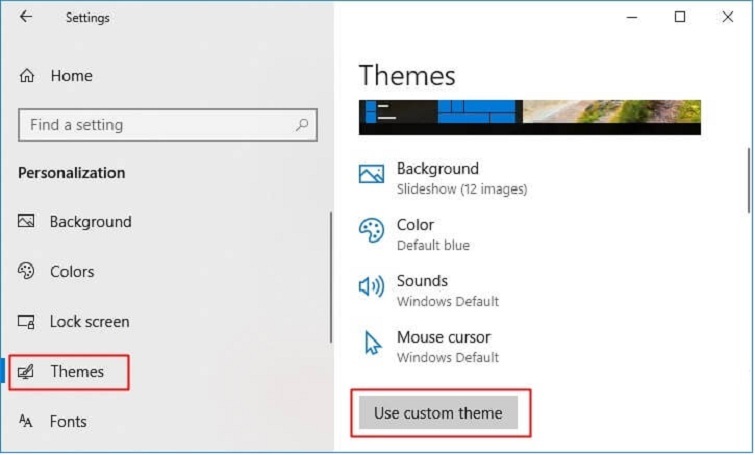
Task: Click the Themes page vertical scrollbar
Action: 749,180
